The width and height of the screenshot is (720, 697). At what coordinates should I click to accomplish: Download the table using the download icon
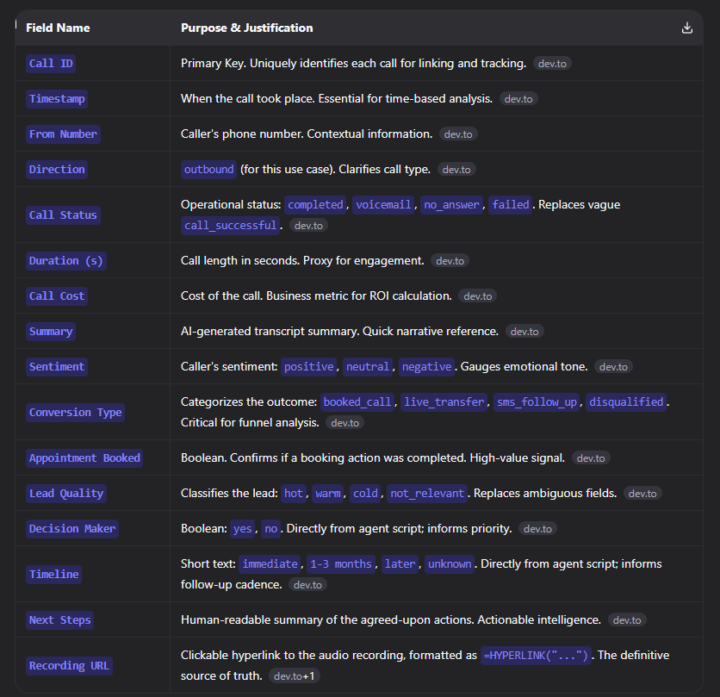[687, 28]
